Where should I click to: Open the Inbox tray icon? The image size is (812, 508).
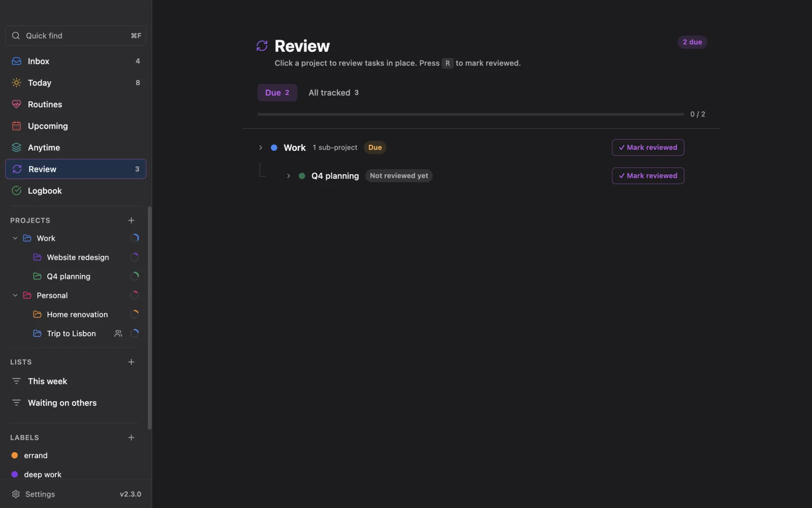coord(16,61)
